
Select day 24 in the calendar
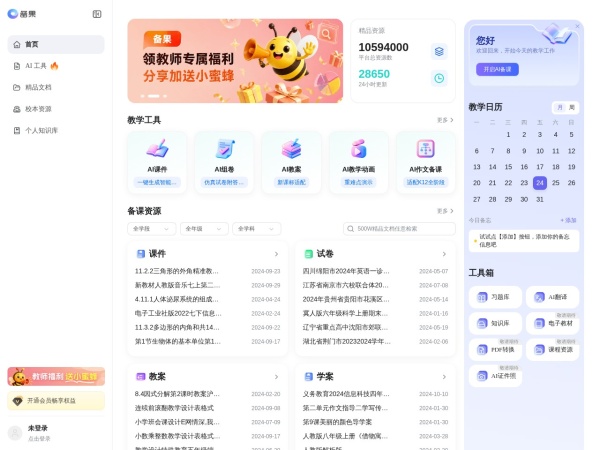click(540, 183)
